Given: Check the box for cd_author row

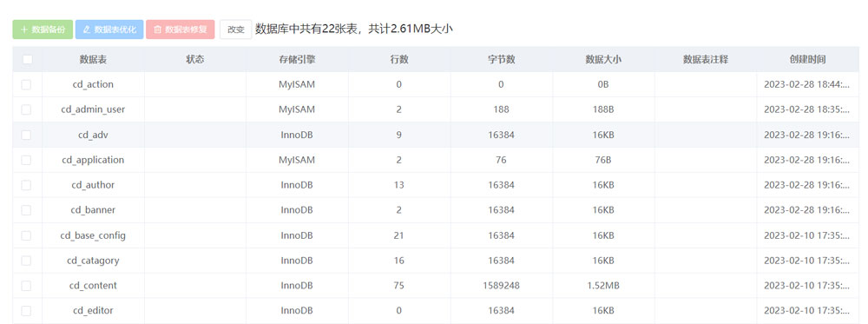Looking at the screenshot, I should [x=26, y=185].
